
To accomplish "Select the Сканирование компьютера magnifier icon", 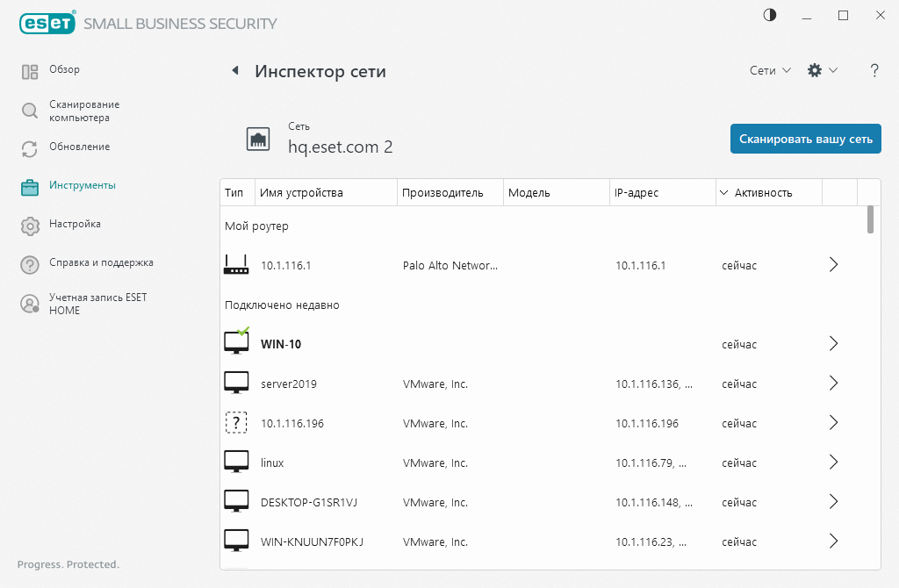I will [27, 108].
